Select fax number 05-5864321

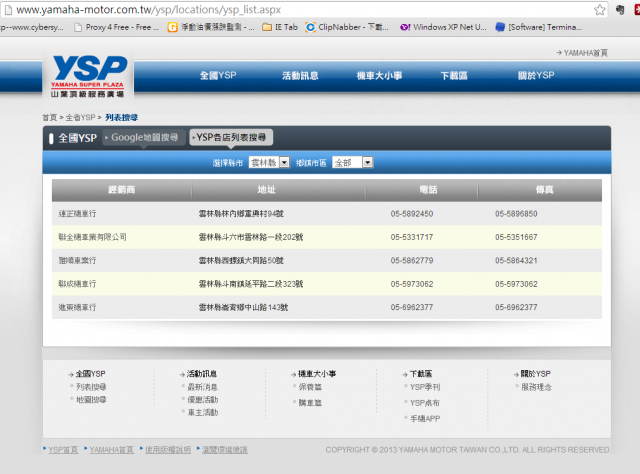click(516, 260)
